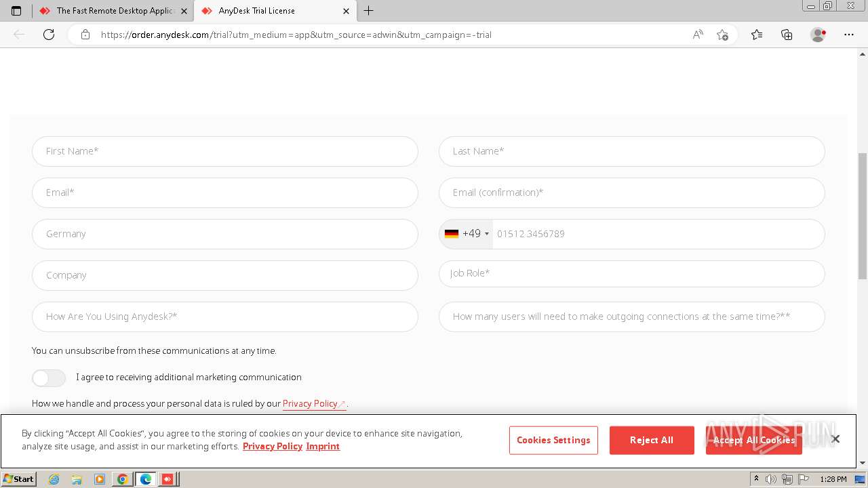Image resolution: width=868 pixels, height=488 pixels.
Task: Click the back navigation arrow
Action: coord(19,35)
